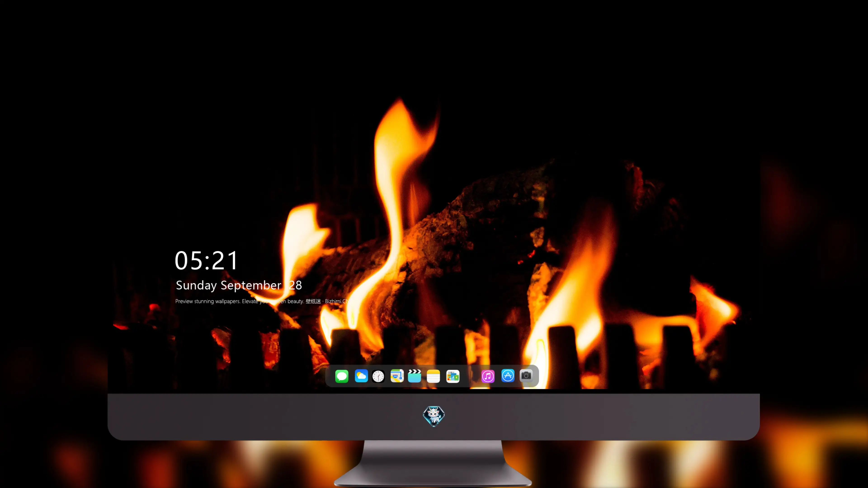
Task: Open the clapperboard video app icon
Action: pos(415,376)
